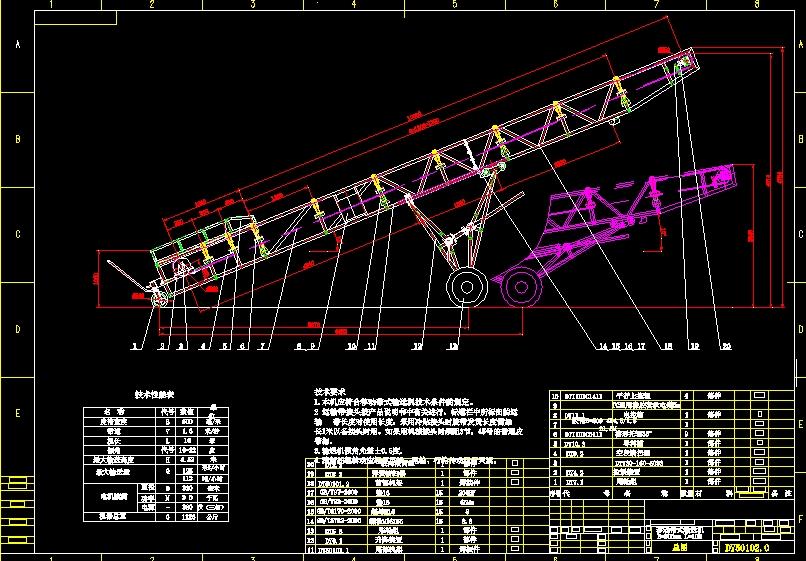Pick part callout number 1 below conveyor tail
This screenshot has width=806, height=561.
coord(135,347)
